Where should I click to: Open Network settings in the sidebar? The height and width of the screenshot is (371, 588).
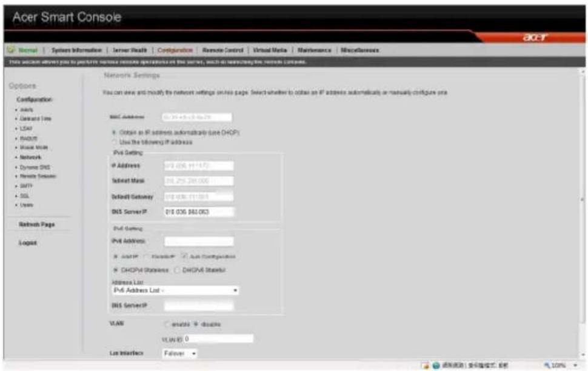click(x=30, y=157)
